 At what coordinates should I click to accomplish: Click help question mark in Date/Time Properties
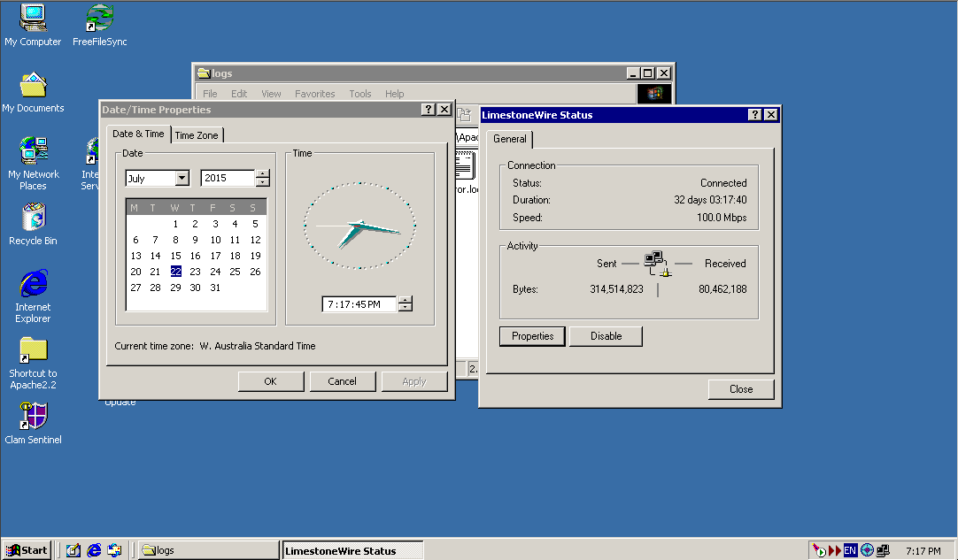[x=429, y=110]
